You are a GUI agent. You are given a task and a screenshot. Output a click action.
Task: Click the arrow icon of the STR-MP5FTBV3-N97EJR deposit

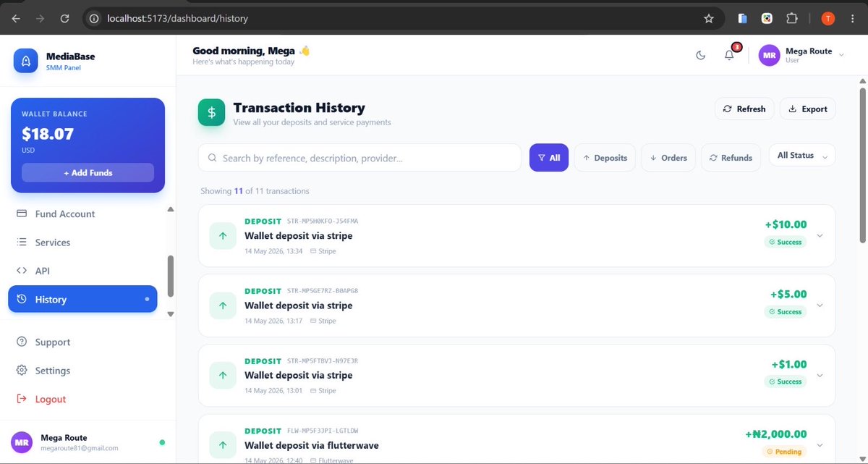click(223, 375)
